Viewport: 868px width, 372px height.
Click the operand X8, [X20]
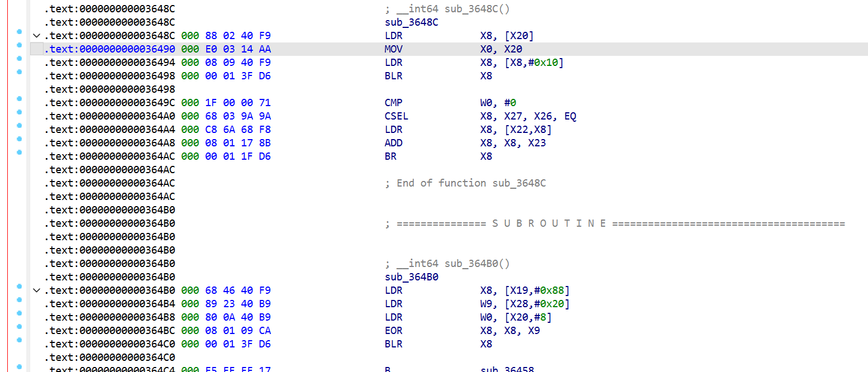(507, 36)
